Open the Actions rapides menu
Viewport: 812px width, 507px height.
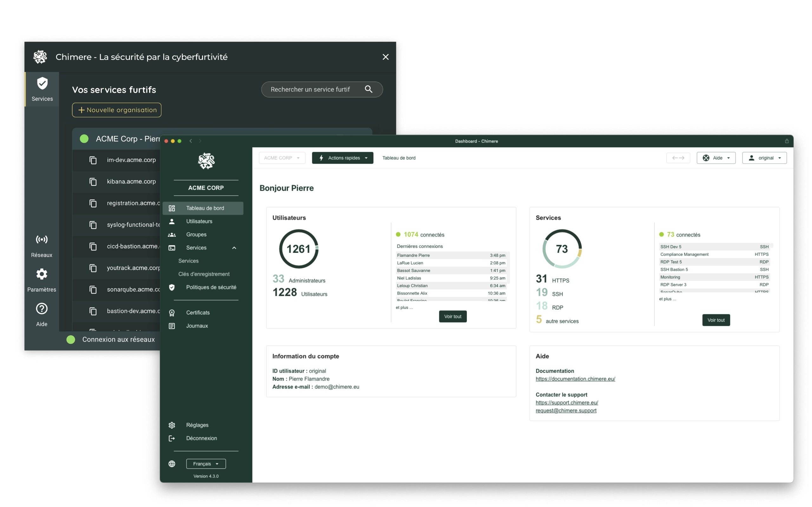pyautogui.click(x=343, y=157)
